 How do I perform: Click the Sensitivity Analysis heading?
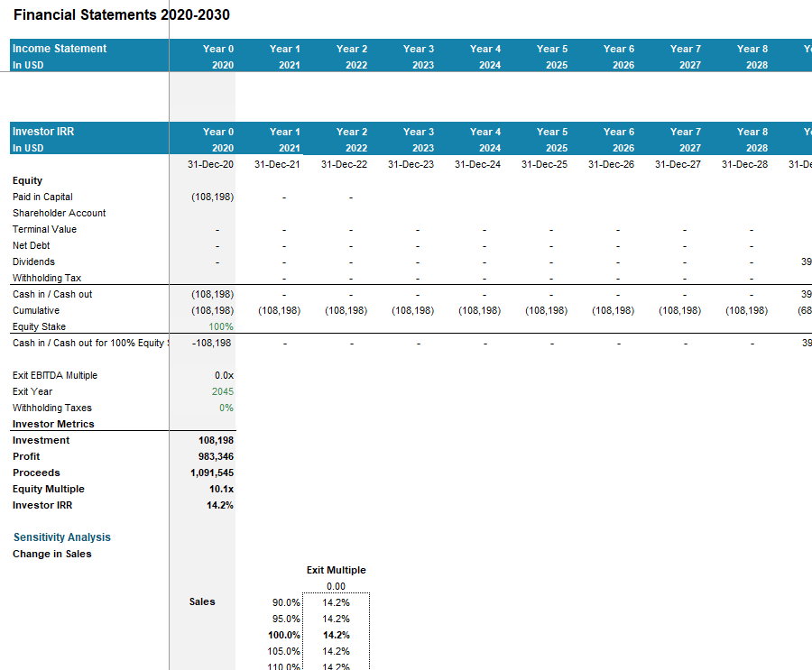click(61, 537)
